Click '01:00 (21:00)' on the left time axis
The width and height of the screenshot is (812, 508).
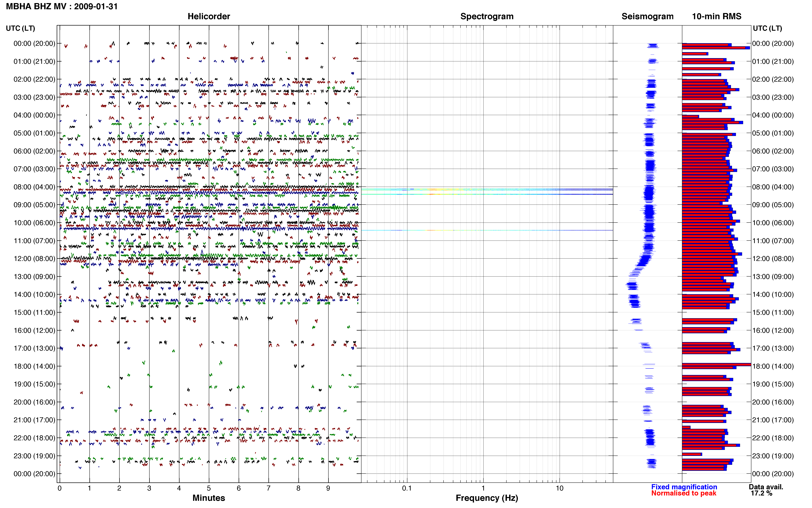point(34,62)
